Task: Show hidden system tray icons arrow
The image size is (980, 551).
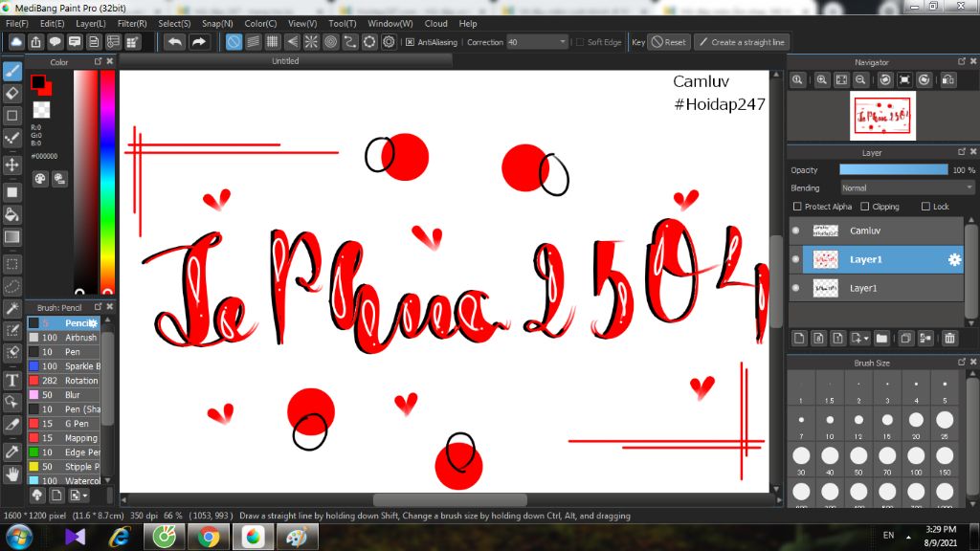Action: pyautogui.click(x=908, y=536)
